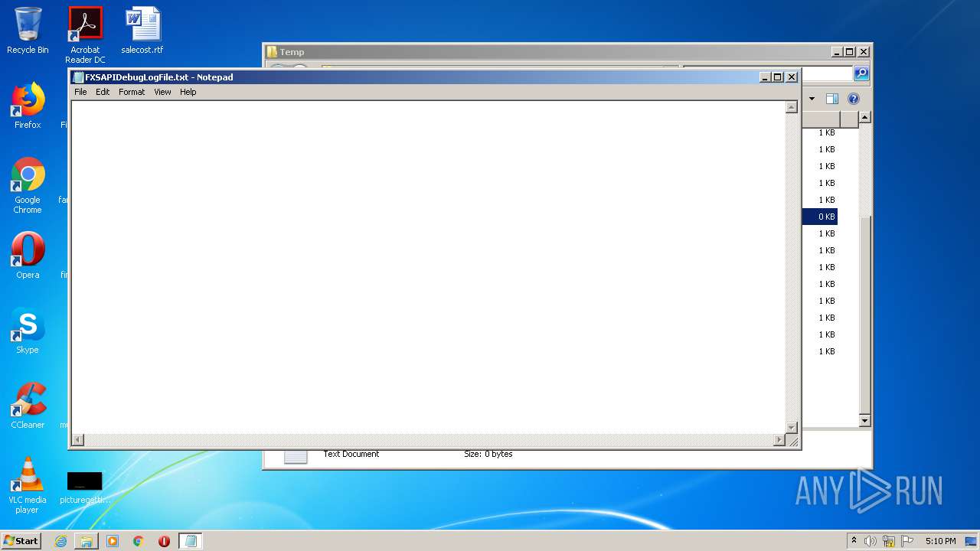Open the Firefox desktop shortcut
This screenshot has width=980, height=551.
tap(28, 106)
